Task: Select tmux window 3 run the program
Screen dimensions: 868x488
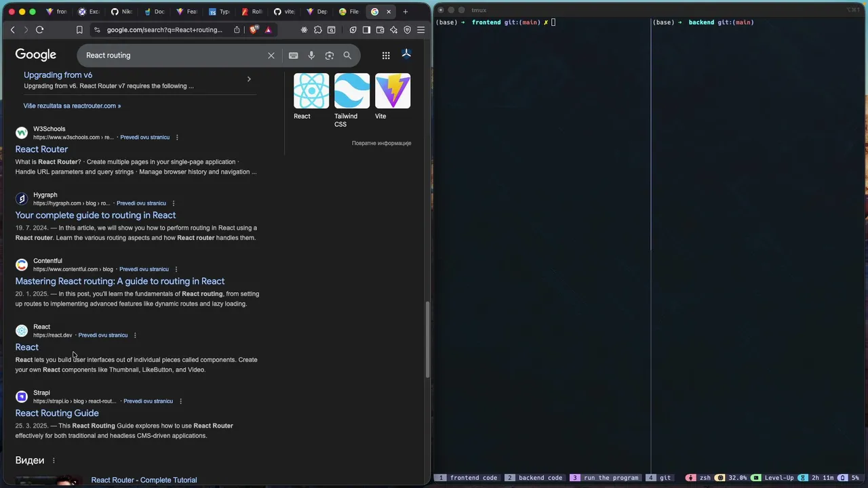Action: [605, 478]
